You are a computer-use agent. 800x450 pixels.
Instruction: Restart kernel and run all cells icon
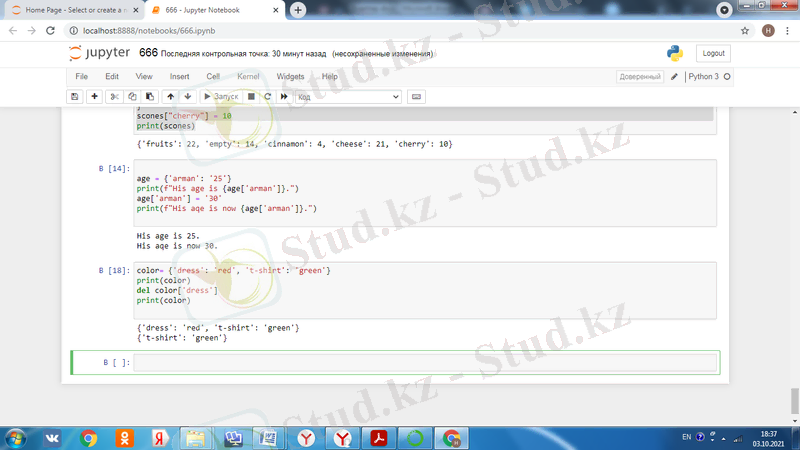click(x=284, y=96)
